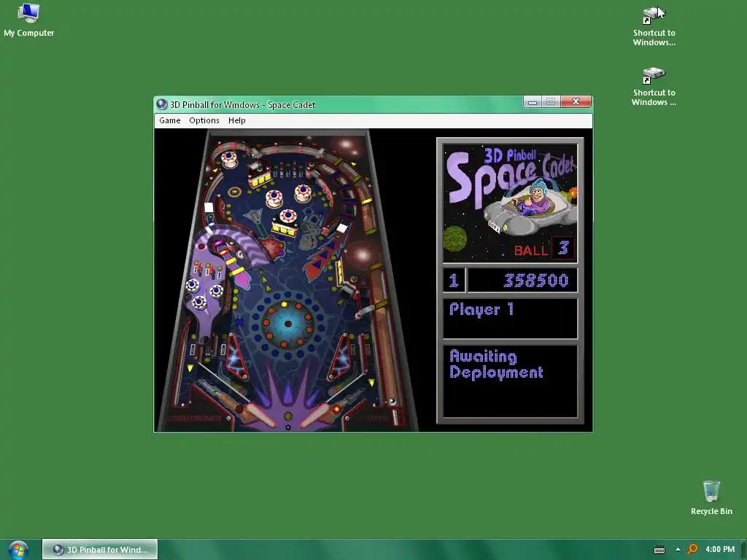Click the My Computer desktop icon
This screenshot has height=560, width=747.
[x=28, y=20]
